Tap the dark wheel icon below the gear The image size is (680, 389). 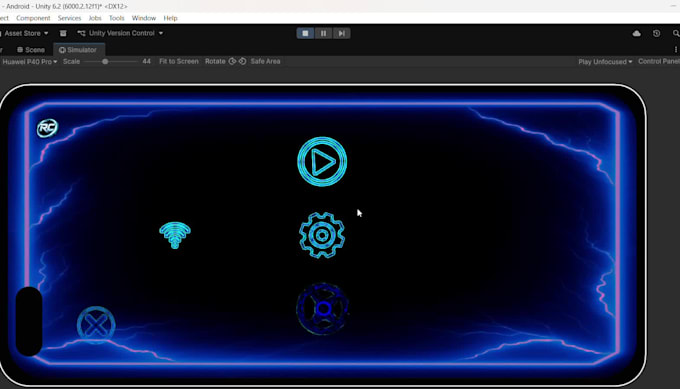tap(323, 309)
